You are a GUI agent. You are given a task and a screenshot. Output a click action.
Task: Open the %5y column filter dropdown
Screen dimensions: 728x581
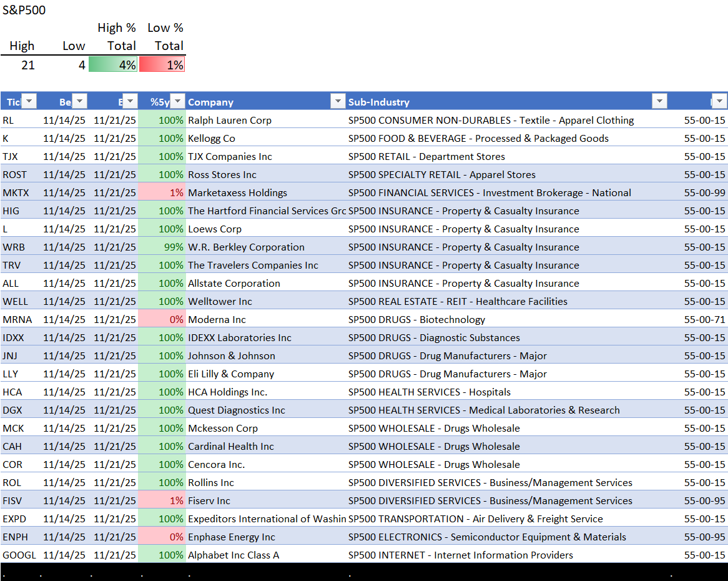click(x=178, y=101)
